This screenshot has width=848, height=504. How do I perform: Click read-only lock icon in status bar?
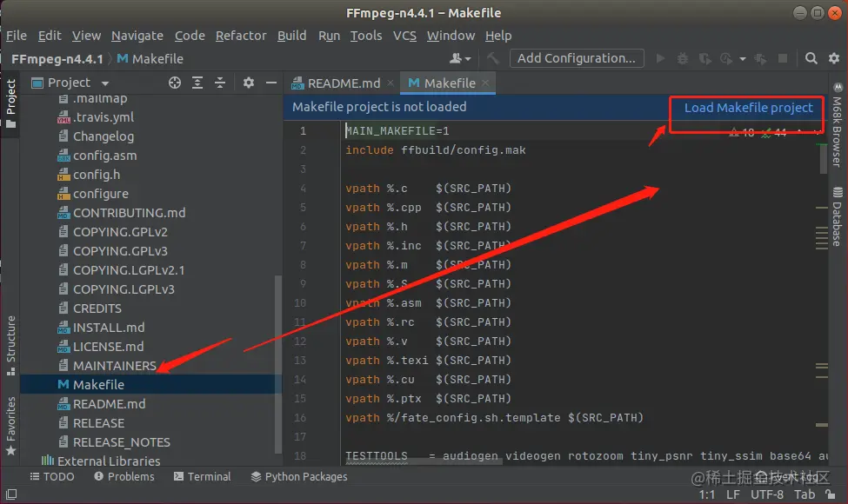pos(830,494)
